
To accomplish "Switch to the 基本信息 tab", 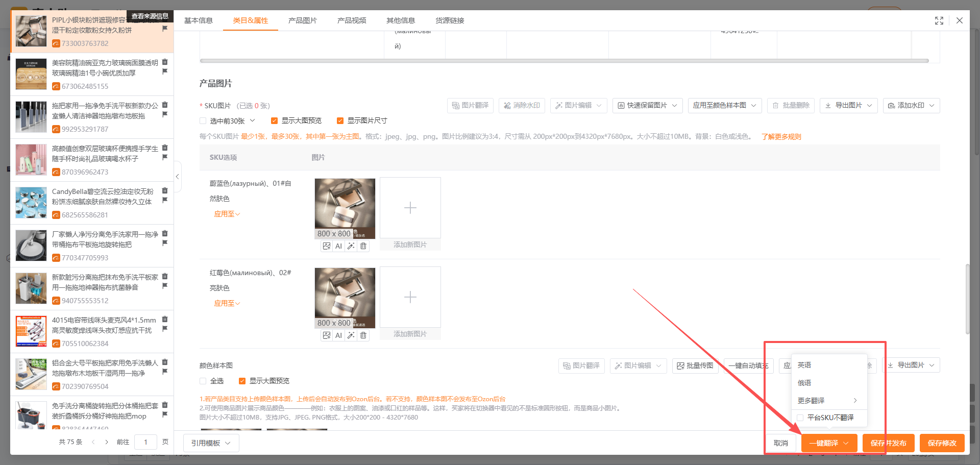I will click(x=199, y=20).
